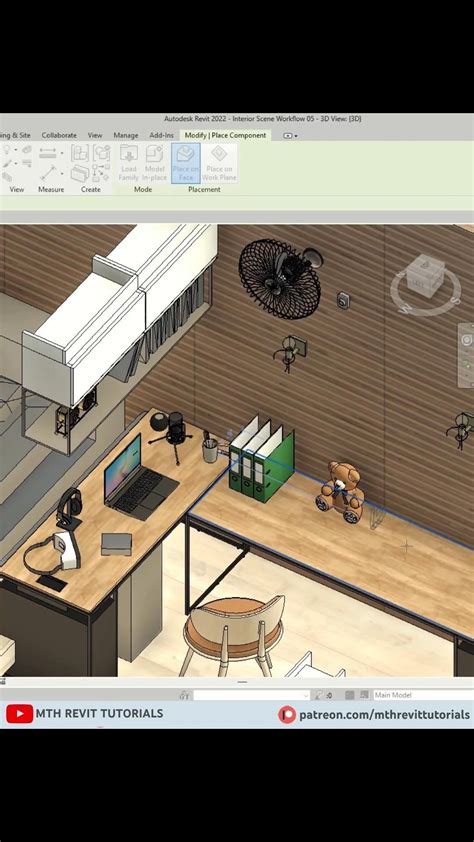Select the pencil cup beside the binders

pos(210,447)
